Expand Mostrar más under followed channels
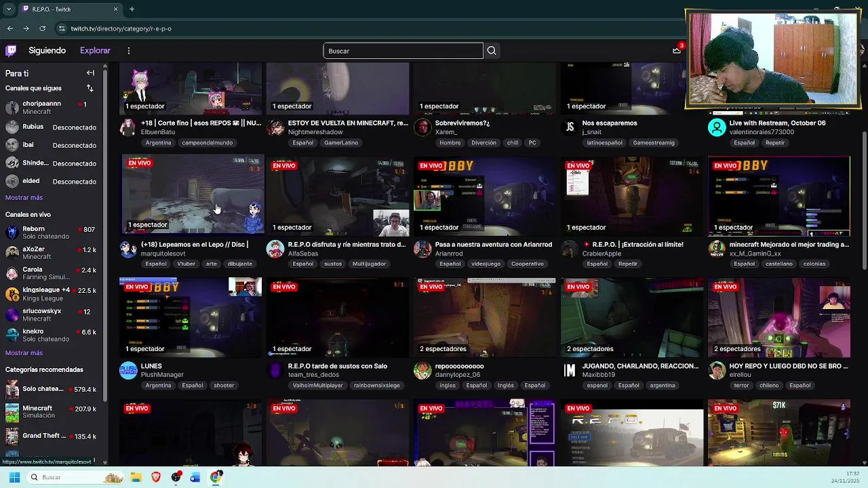Image resolution: width=868 pixels, height=488 pixels. click(x=24, y=197)
